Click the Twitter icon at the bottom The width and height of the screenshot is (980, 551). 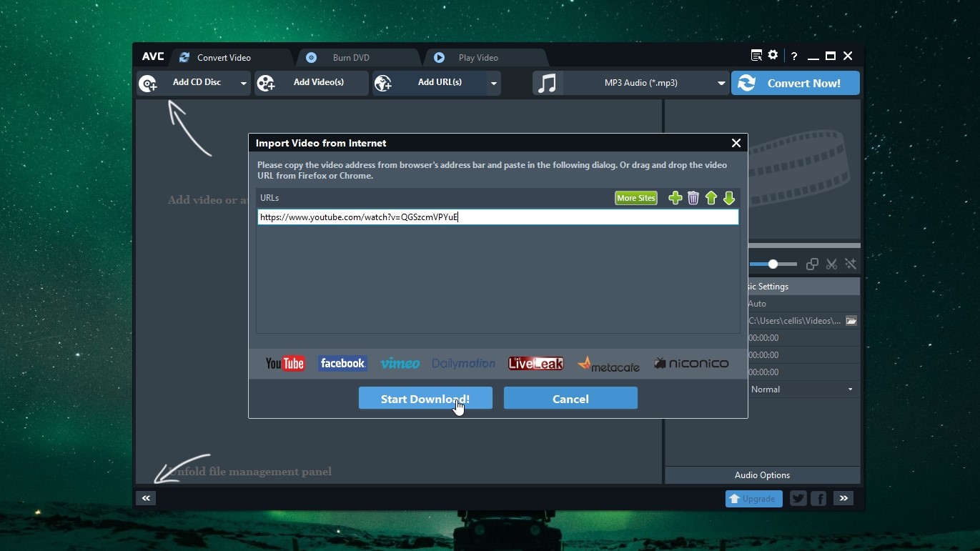(798, 498)
